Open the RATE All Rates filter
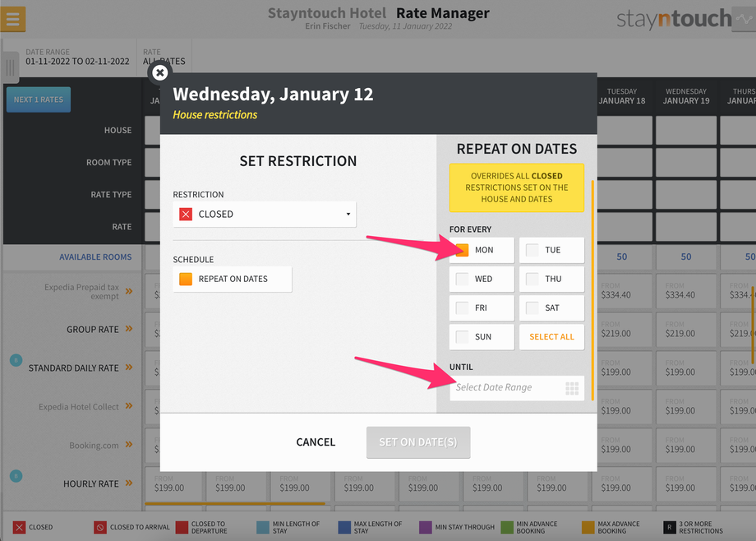 [x=164, y=57]
